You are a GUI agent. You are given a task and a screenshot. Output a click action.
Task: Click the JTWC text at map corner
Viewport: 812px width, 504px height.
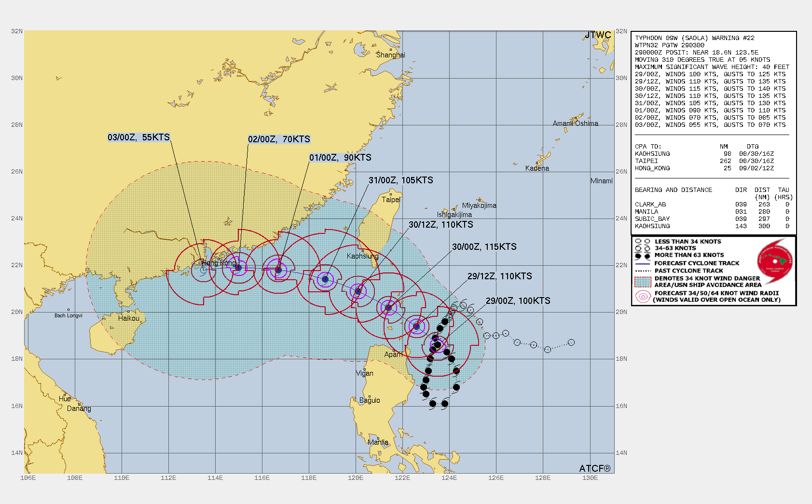pyautogui.click(x=598, y=35)
